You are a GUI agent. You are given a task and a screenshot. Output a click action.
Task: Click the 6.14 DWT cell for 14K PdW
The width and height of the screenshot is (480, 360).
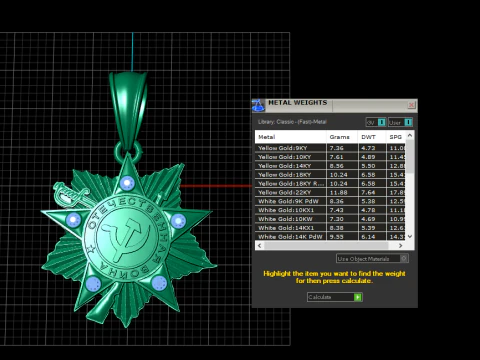(372, 237)
